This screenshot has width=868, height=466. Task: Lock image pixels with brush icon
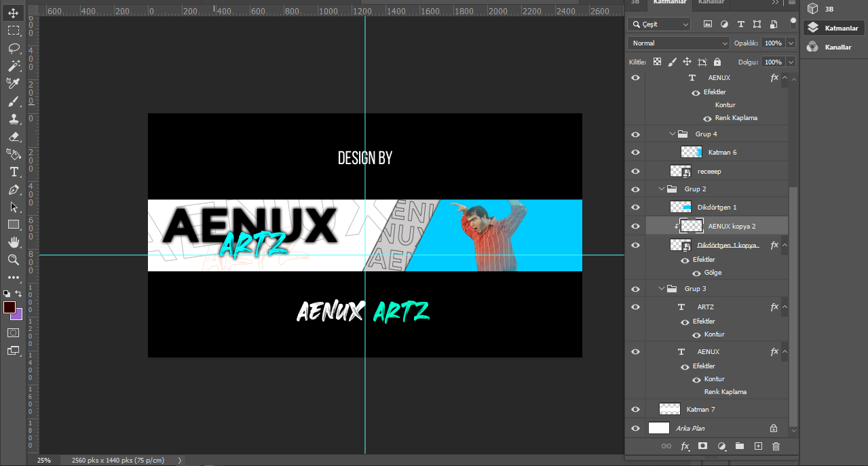[x=672, y=62]
